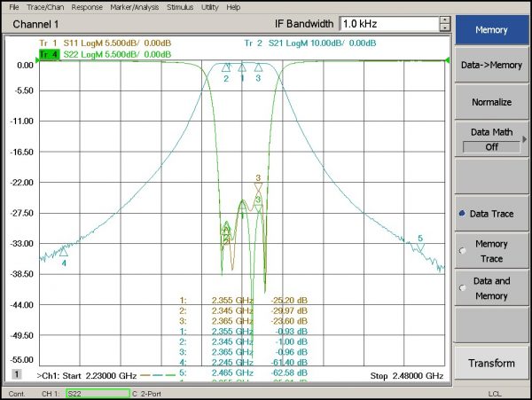
Task: Open the Help menu
Action: tap(233, 7)
